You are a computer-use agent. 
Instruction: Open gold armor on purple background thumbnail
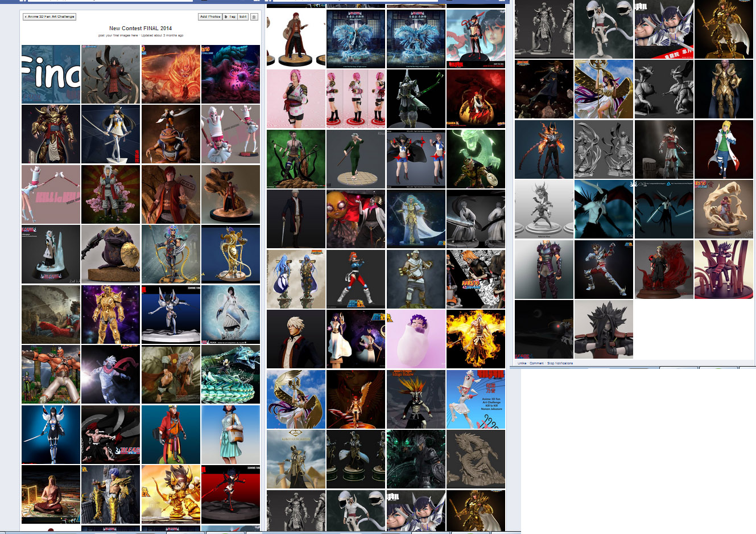point(110,314)
